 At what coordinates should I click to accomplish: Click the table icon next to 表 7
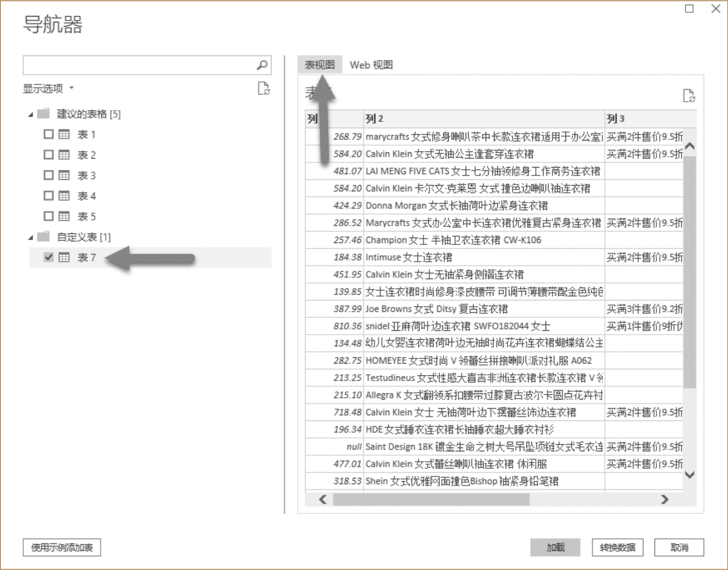[64, 257]
